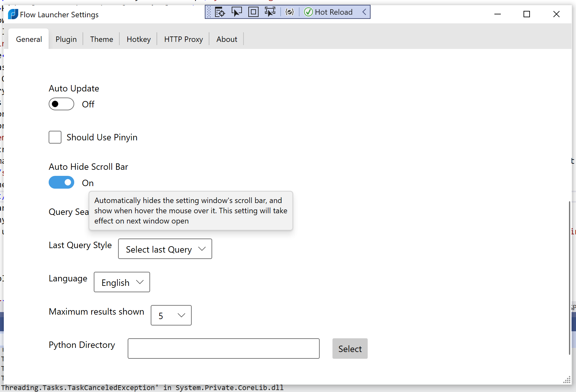
Task: Click the Select button for Python Directory
Action: 350,349
